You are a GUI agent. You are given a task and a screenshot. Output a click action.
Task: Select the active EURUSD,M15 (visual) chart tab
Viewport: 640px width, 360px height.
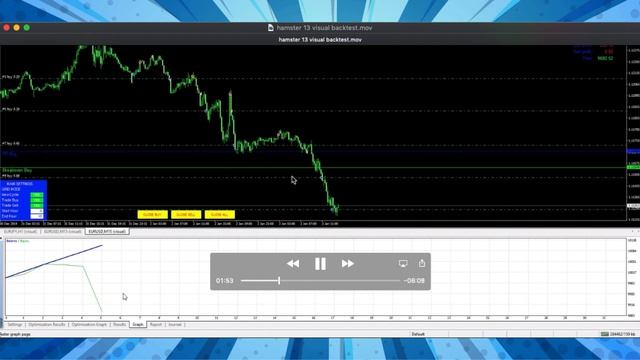click(x=107, y=231)
